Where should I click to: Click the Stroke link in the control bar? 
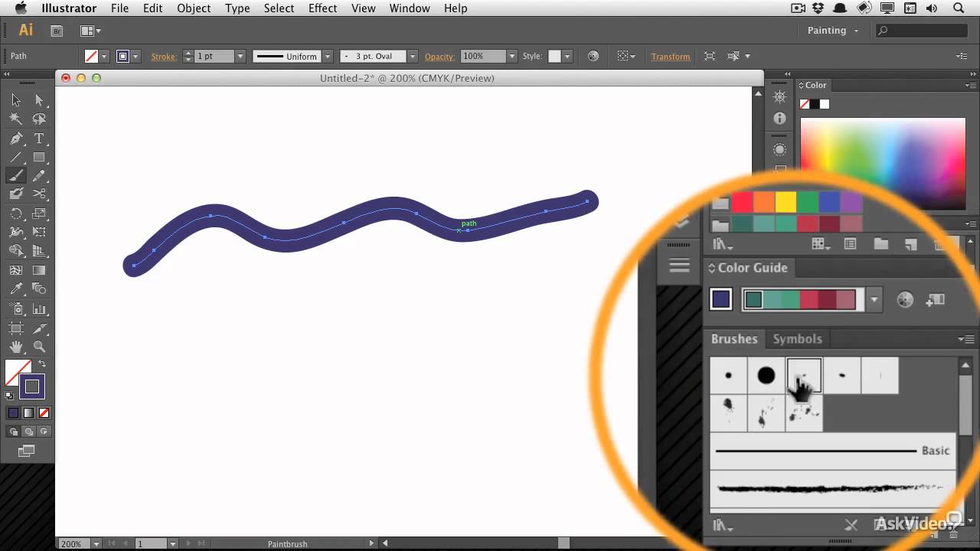[164, 57]
